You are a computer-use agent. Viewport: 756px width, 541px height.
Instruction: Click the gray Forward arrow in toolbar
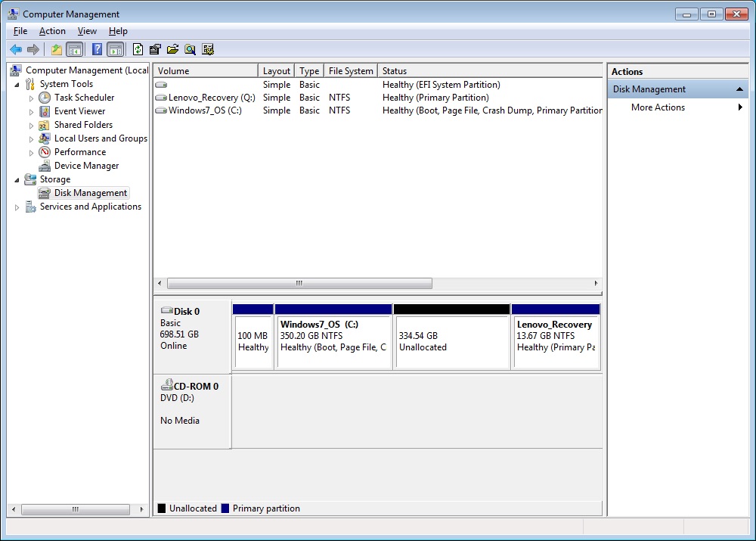pyautogui.click(x=33, y=49)
